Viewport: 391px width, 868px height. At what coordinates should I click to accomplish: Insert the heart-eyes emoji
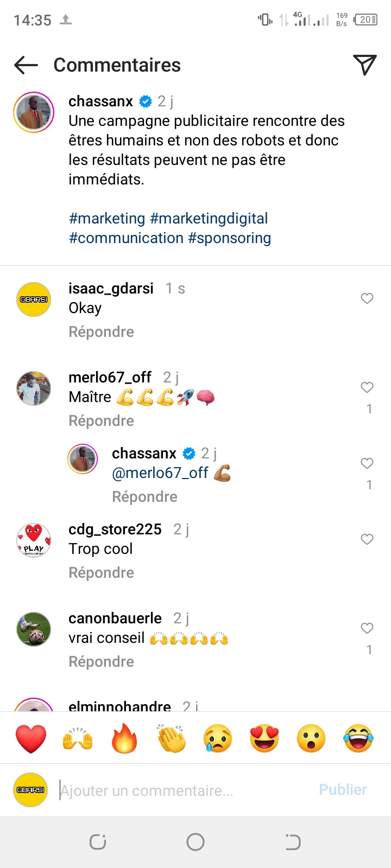tap(264, 738)
